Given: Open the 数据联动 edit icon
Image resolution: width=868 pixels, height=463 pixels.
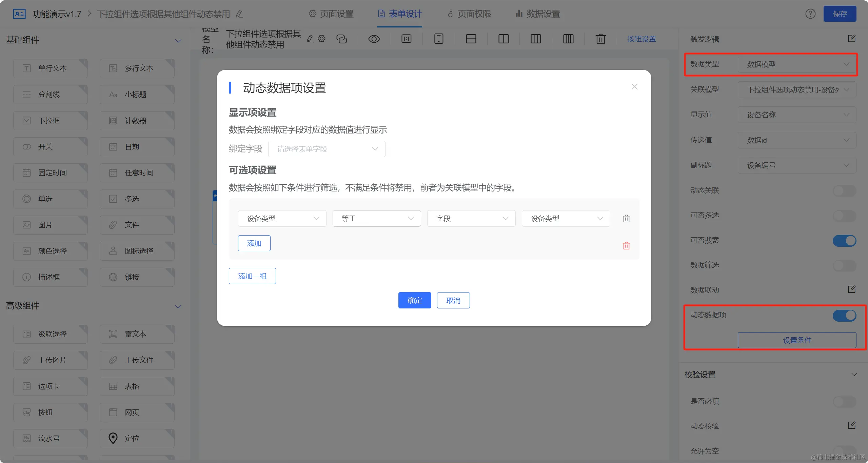Looking at the screenshot, I should coord(852,289).
